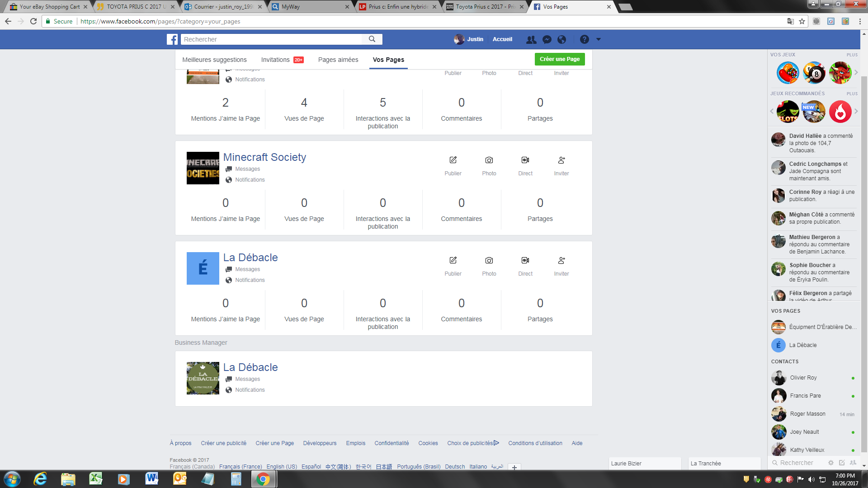Open Internet Explorer from taskbar
The image size is (868, 488).
pos(40,479)
